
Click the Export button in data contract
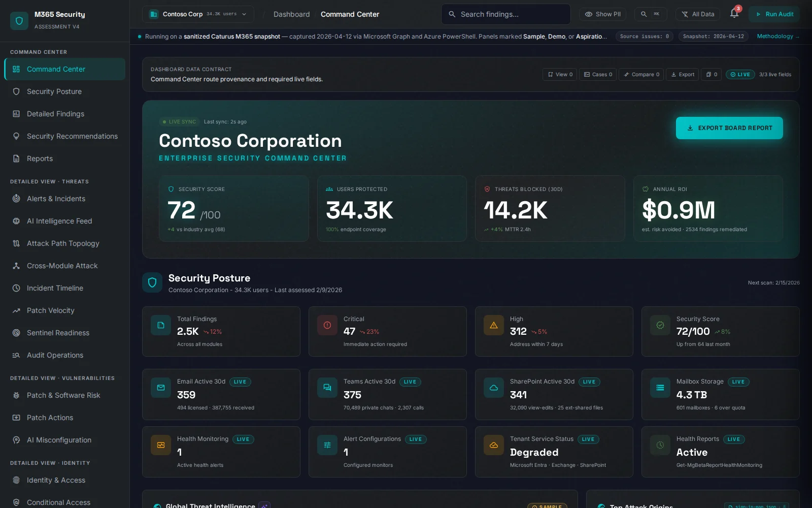click(683, 74)
